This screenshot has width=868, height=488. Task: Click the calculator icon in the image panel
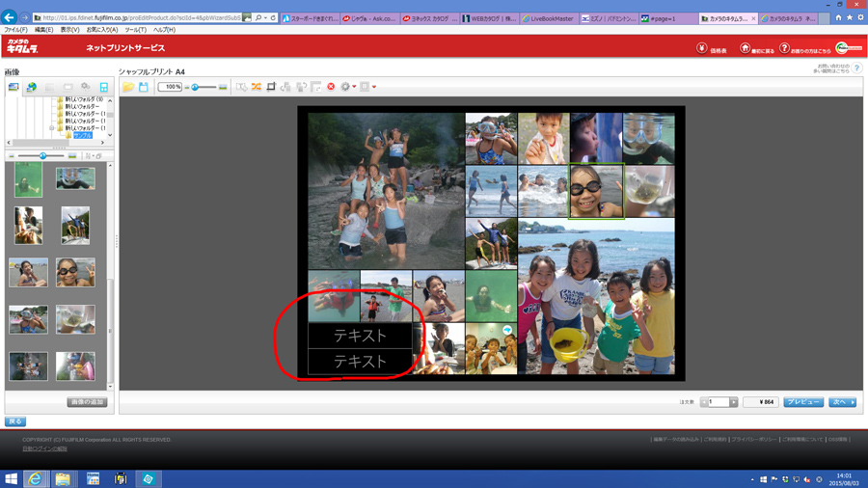click(x=104, y=88)
